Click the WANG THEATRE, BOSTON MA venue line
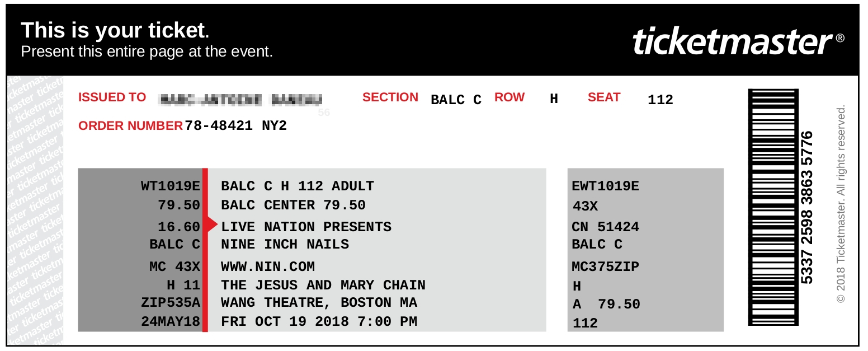This screenshot has height=351, width=868. click(319, 303)
